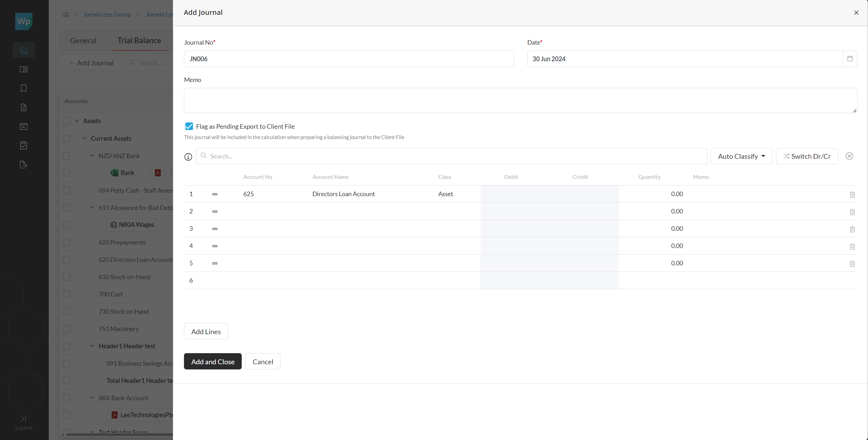
Task: Click the bookmark icon in sidebar
Action: coord(24,89)
